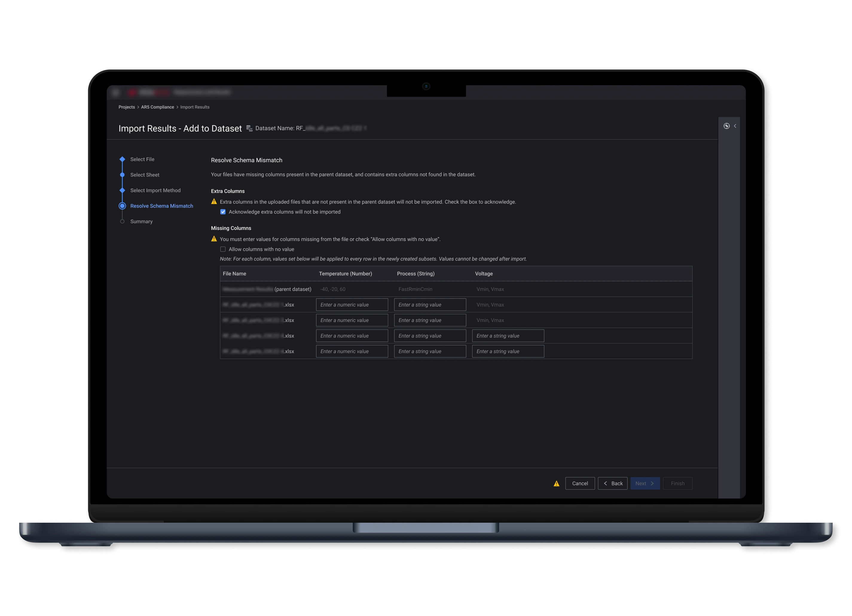Focus Temperature field in second .xlsx file row
This screenshot has height=616, width=852.
pos(352,320)
